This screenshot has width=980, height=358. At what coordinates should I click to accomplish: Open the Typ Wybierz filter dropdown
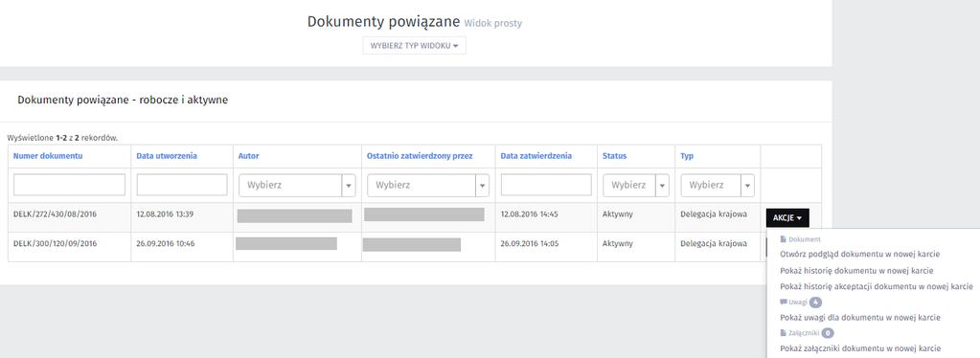tap(718, 186)
